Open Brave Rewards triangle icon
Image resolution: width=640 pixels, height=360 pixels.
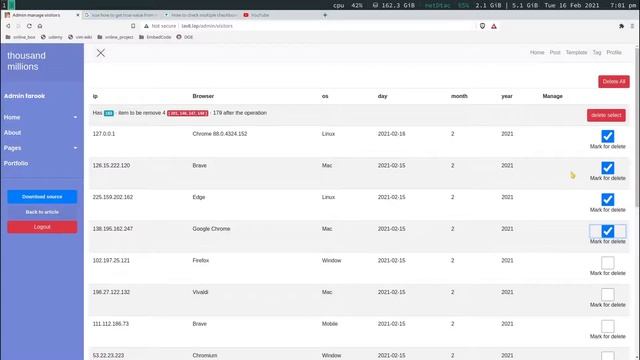point(494,26)
